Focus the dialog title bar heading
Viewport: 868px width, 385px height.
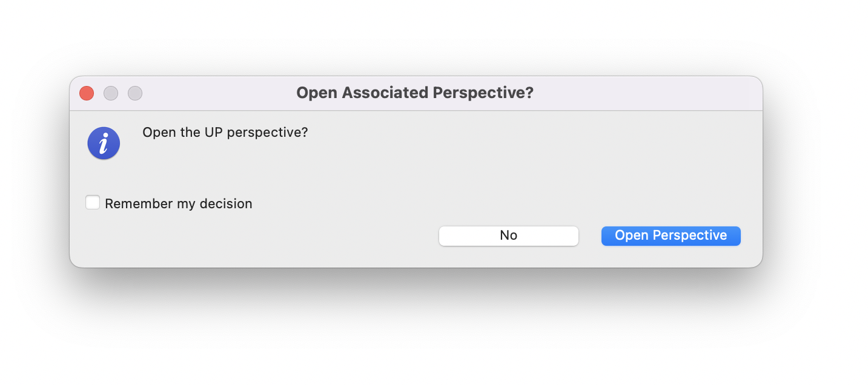click(x=415, y=93)
